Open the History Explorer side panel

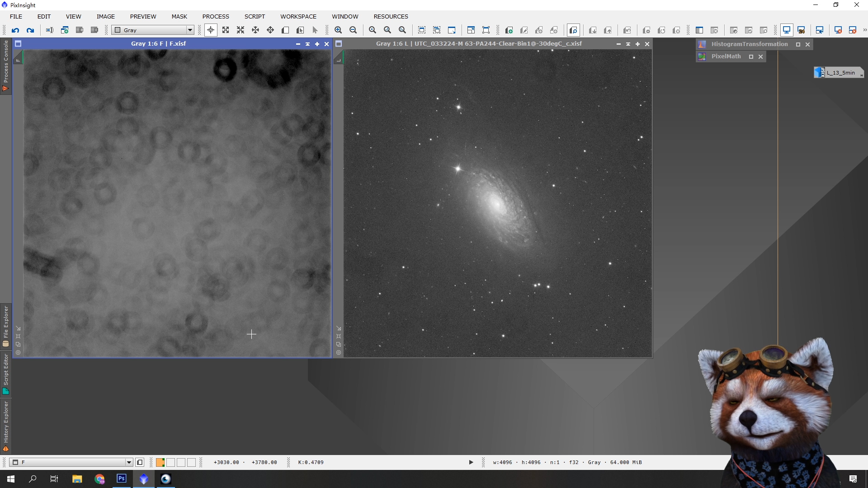pos(6,426)
